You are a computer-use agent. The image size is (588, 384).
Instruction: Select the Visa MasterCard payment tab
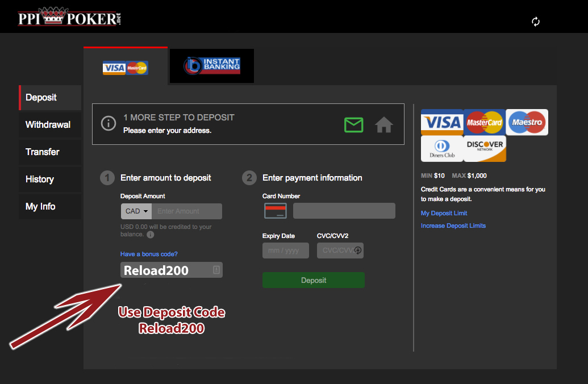(x=125, y=67)
